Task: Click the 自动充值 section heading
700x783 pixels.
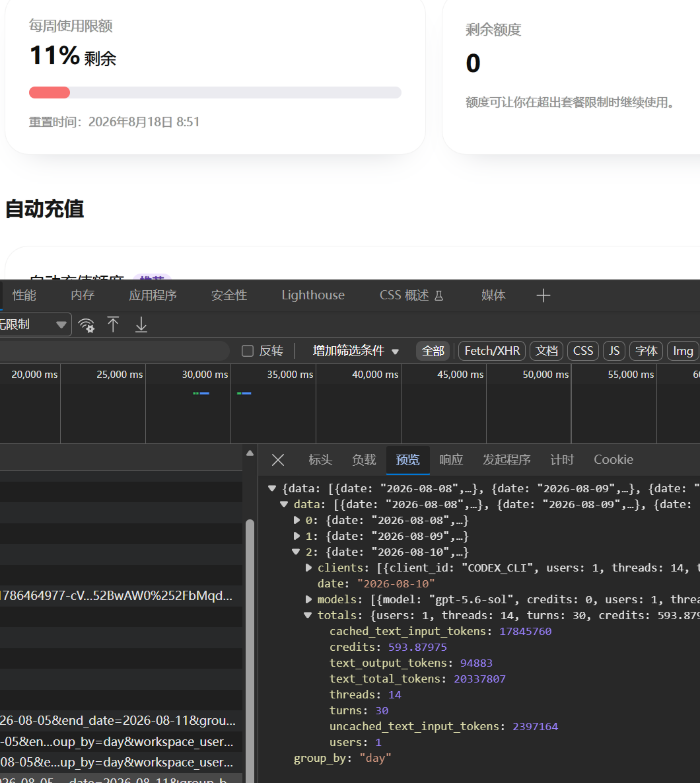Action: pos(44,209)
